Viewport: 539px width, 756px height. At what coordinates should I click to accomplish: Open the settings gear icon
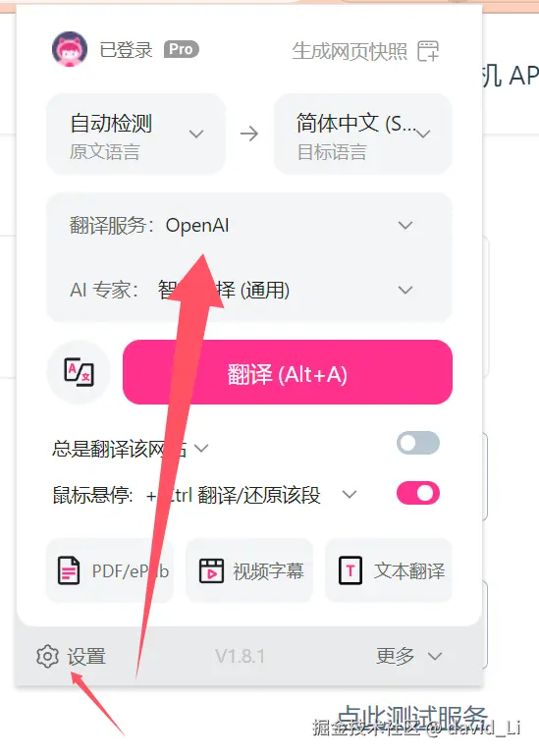point(47,656)
